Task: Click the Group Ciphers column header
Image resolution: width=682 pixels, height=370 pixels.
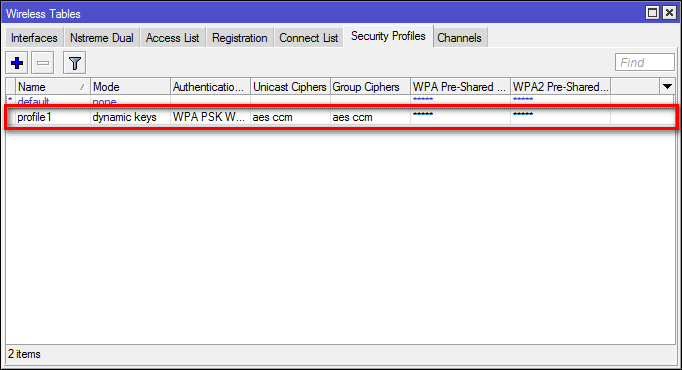Action: (370, 87)
